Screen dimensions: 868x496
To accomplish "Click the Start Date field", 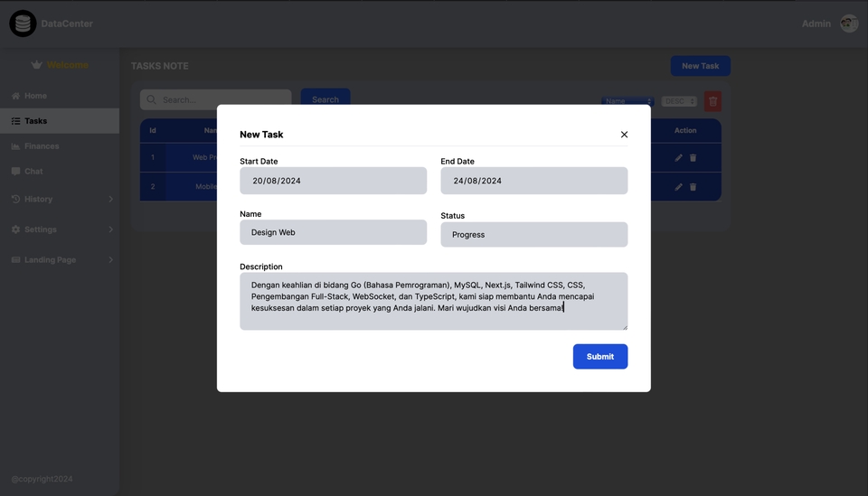I will coord(333,181).
